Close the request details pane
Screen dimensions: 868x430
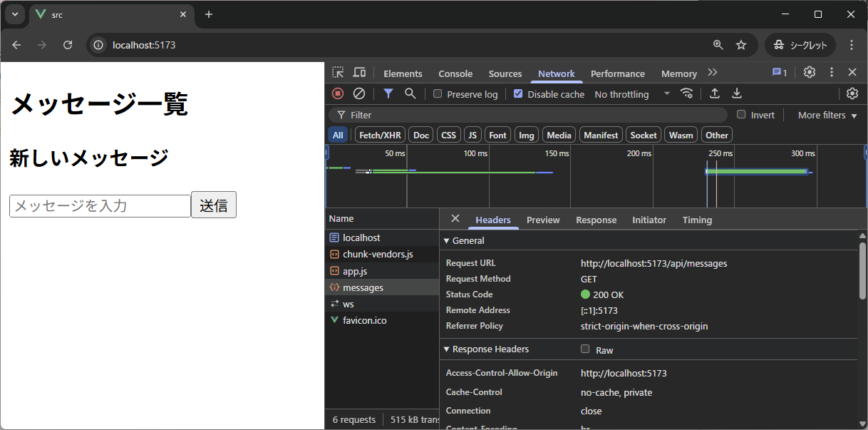(x=455, y=219)
